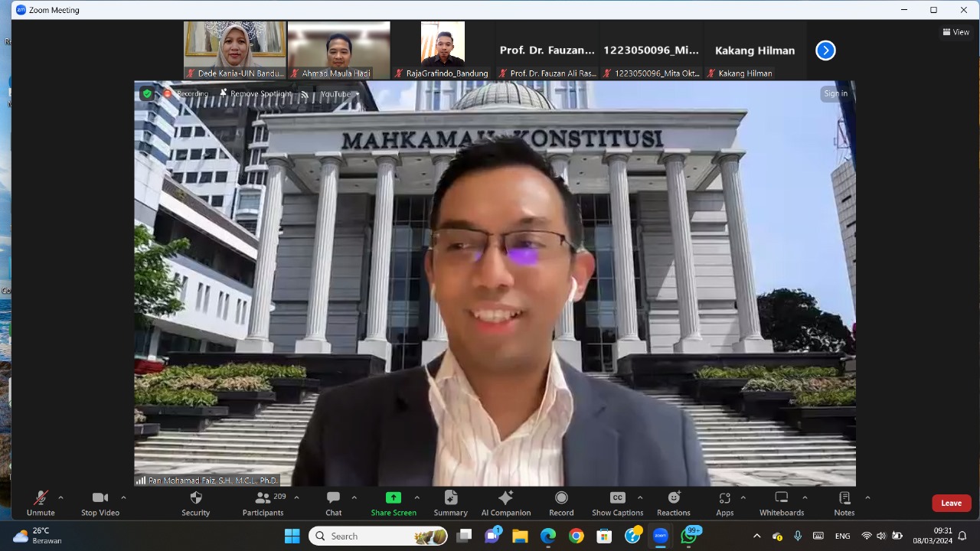Screen dimensions: 980x551
Task: Click the green Share Screen icon
Action: click(x=394, y=497)
